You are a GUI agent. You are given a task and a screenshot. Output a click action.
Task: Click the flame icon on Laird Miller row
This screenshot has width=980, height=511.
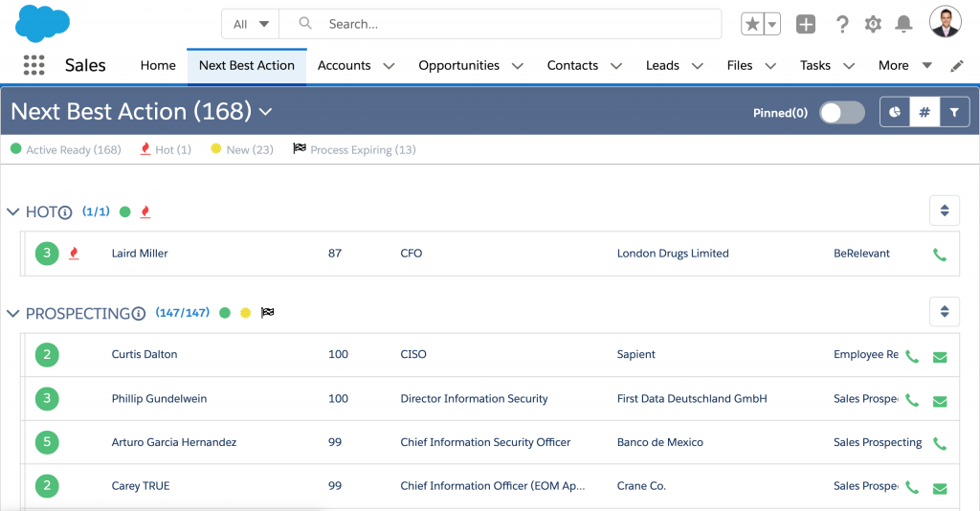coord(74,253)
